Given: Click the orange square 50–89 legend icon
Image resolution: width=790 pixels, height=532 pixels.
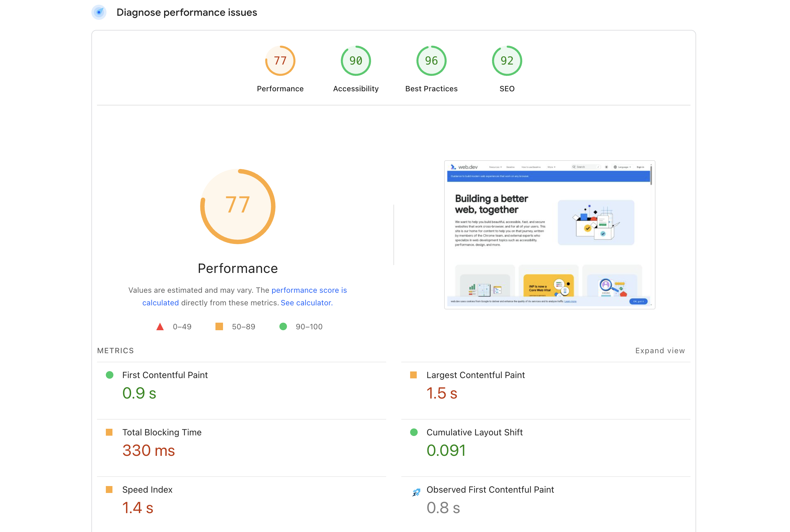Looking at the screenshot, I should [219, 326].
